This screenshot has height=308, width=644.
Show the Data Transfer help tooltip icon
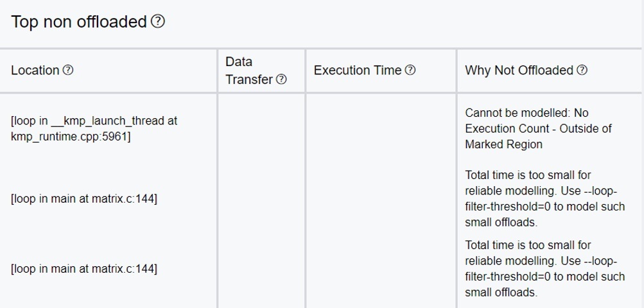coord(281,80)
